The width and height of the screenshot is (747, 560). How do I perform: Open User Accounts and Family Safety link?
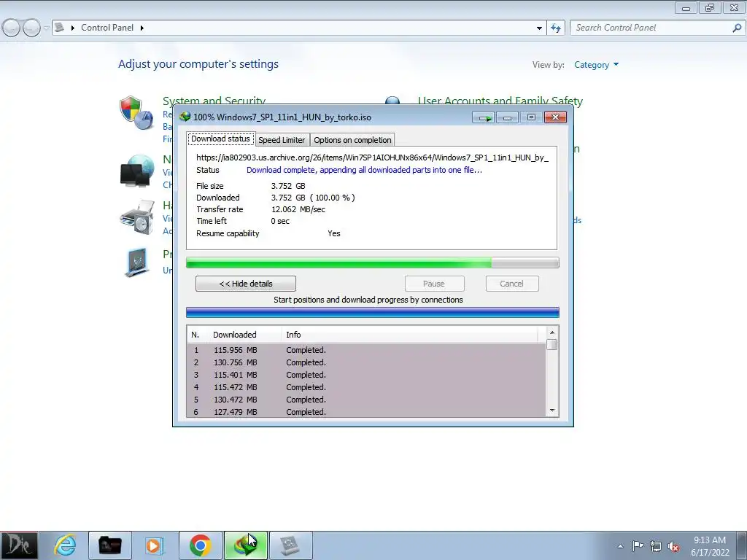coord(500,101)
